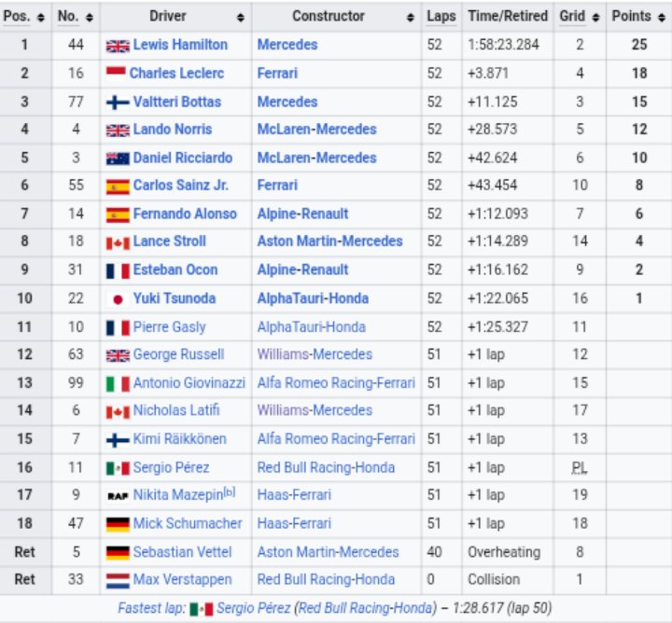Open Red Bull Racing-Honda link in footer

365,608
